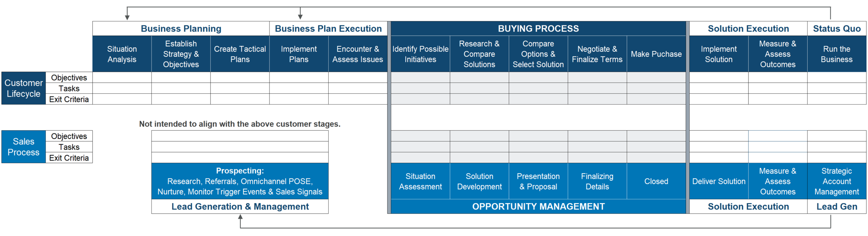Click the Lead Generation & Management label
This screenshot has width=868, height=236.
pyautogui.click(x=240, y=206)
